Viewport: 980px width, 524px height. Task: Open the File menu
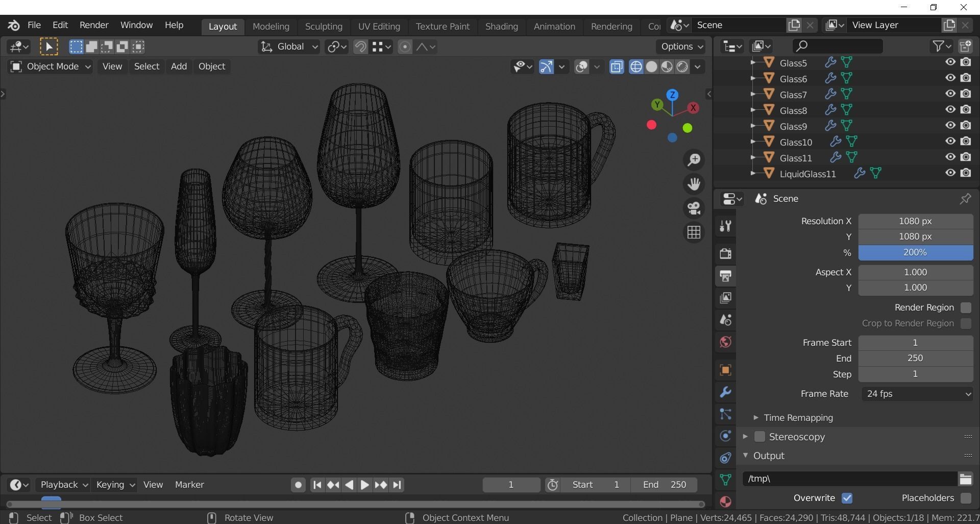pos(34,25)
